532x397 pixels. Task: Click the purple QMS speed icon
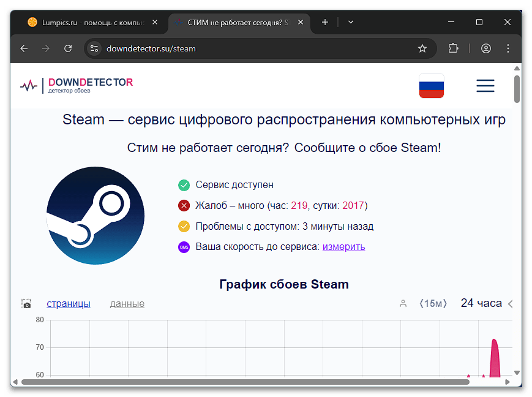184,247
